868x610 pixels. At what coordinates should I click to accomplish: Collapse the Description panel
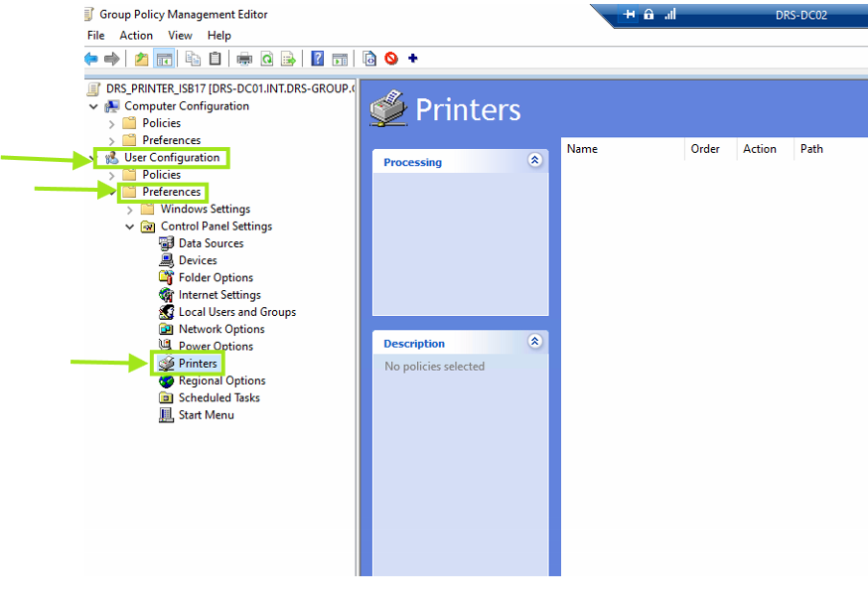[535, 342]
